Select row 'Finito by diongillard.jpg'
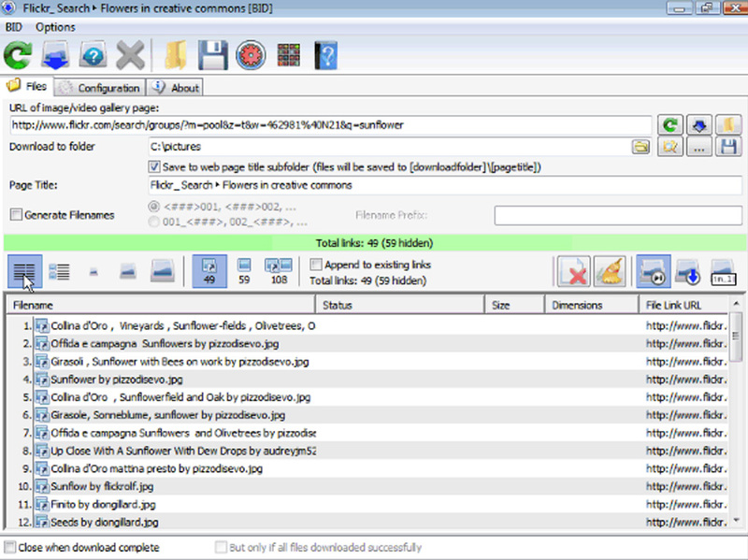The width and height of the screenshot is (748, 560). pyautogui.click(x=367, y=504)
